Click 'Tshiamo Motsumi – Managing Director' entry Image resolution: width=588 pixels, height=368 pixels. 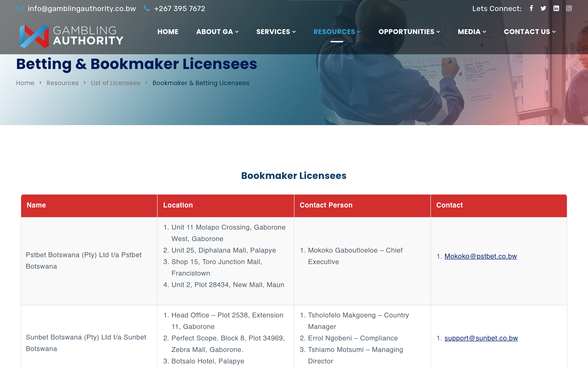pos(356,355)
